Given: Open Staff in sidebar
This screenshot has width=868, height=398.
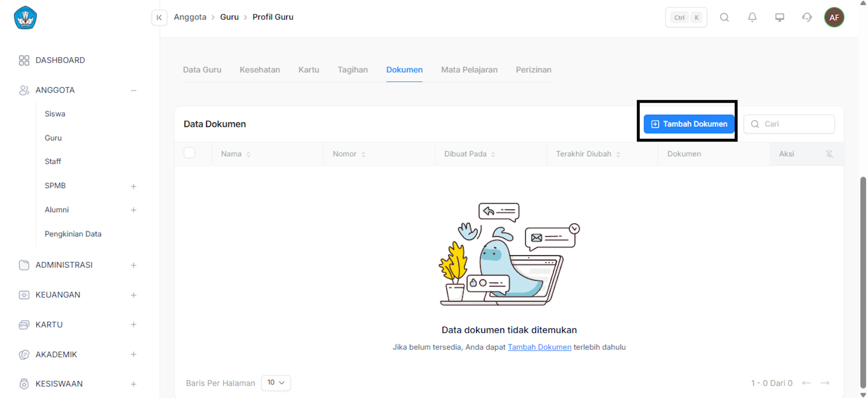Looking at the screenshot, I should (x=53, y=161).
